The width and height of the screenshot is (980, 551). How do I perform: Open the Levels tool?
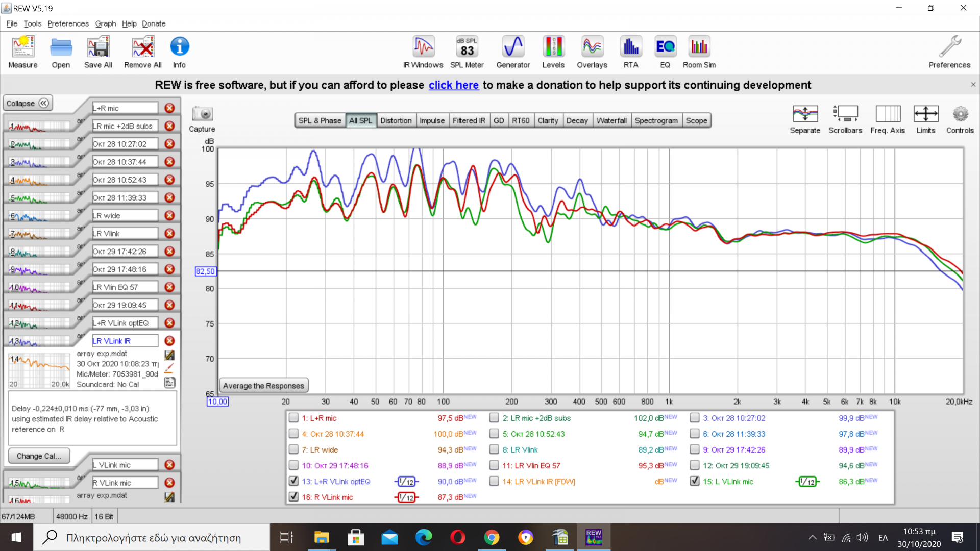(553, 52)
